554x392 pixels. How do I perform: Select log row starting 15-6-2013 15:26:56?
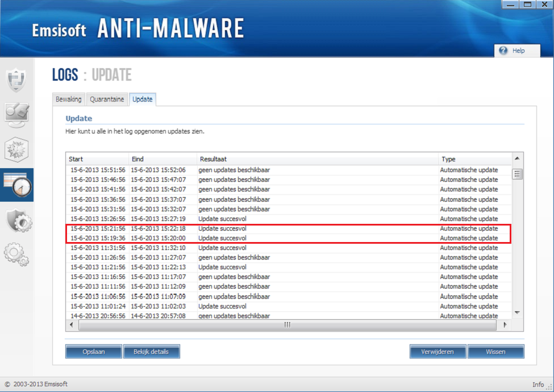click(289, 219)
